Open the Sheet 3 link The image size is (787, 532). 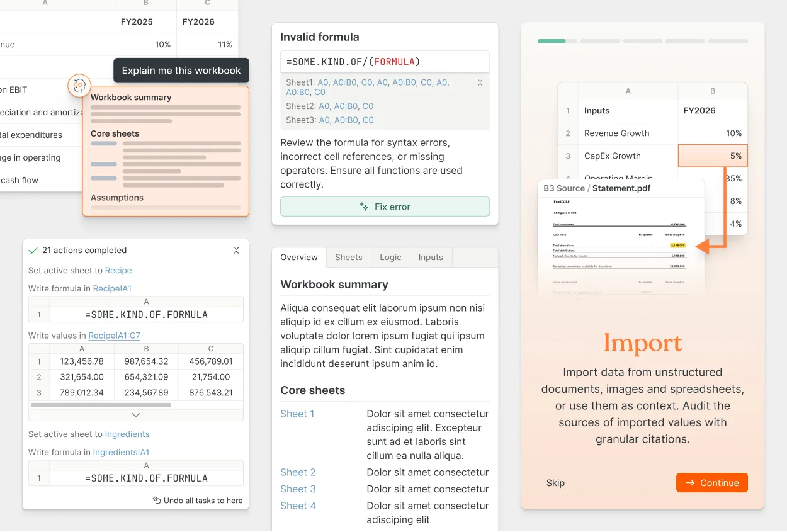[298, 489]
